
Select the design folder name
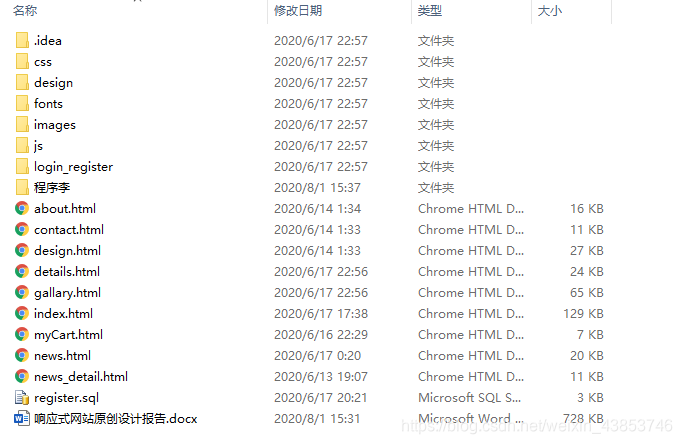pyautogui.click(x=53, y=83)
